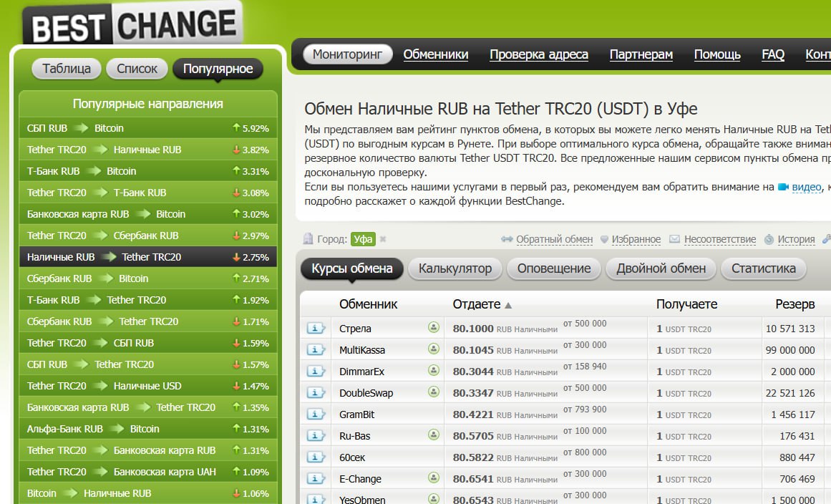Sort the table by the Резерв column
Screen dimensions: 831x504
794,304
